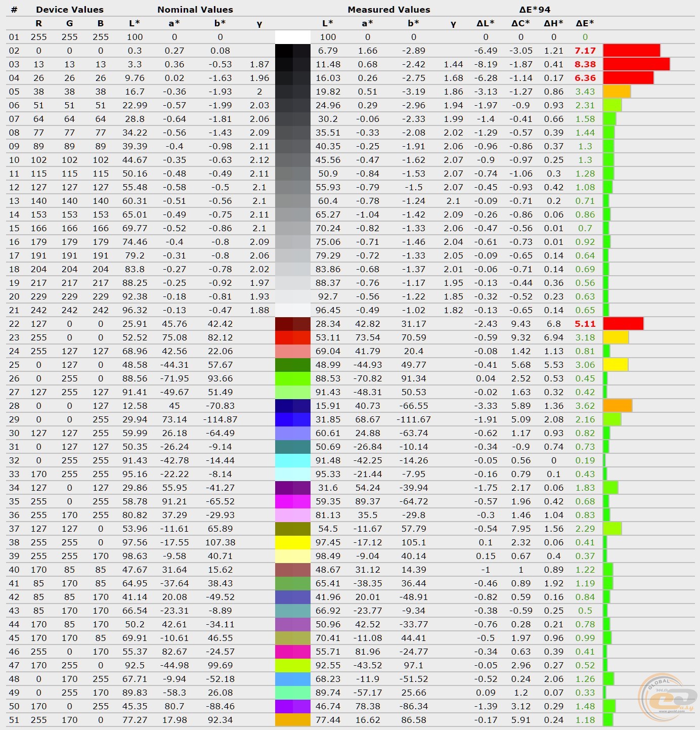
Task: Click the nominal b* value '-114.87'
Action: (220, 419)
